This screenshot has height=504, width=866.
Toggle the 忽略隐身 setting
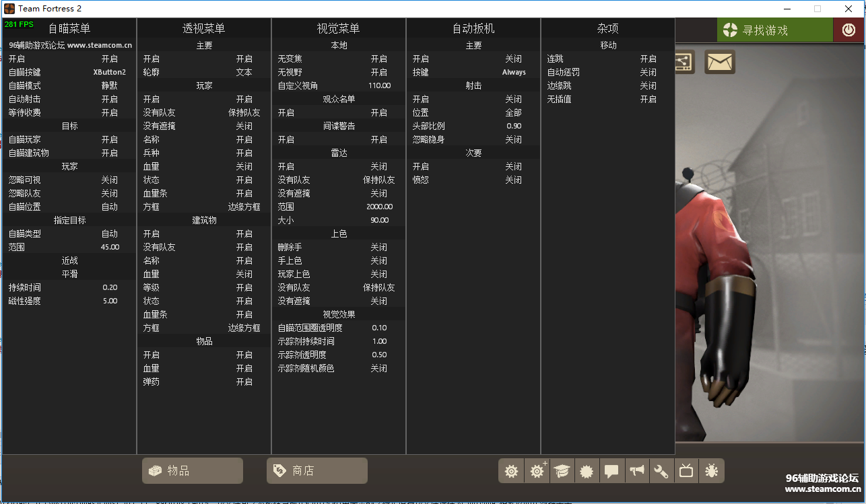click(513, 139)
